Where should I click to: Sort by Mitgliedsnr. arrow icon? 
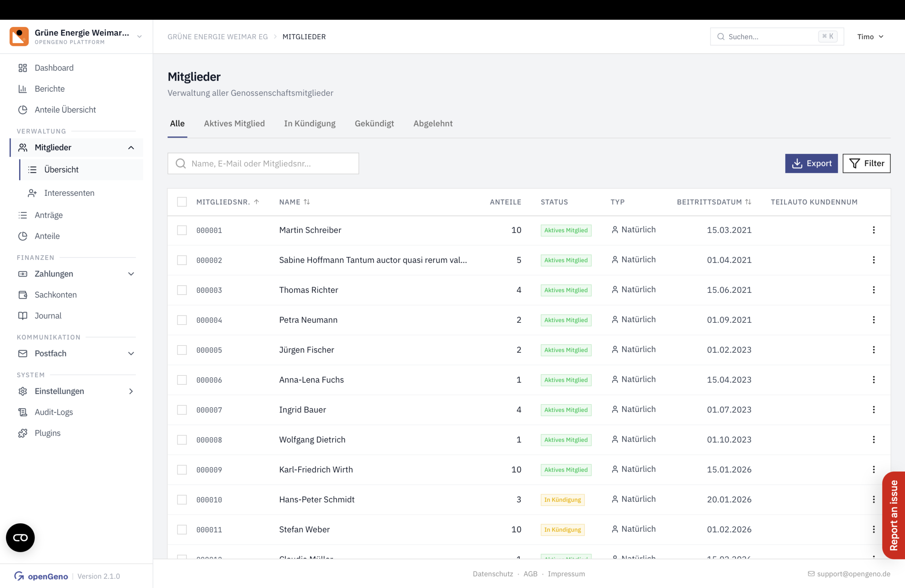(x=257, y=202)
